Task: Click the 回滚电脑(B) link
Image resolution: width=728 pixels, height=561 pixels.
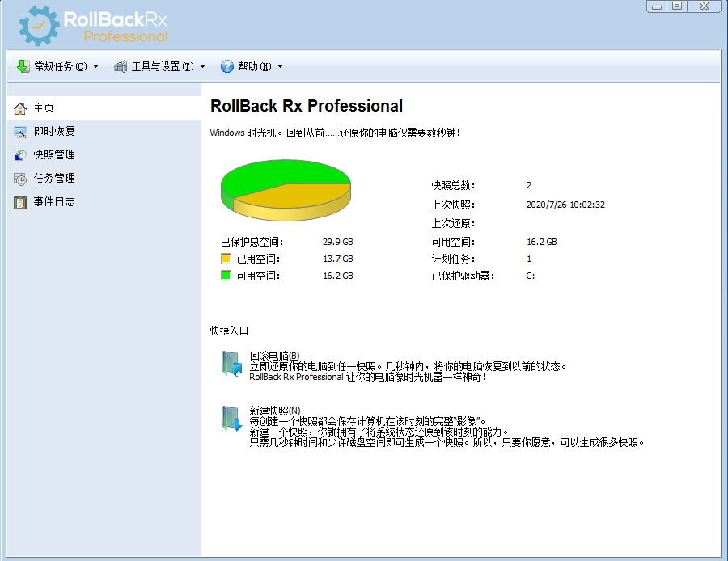Action: pos(274,356)
